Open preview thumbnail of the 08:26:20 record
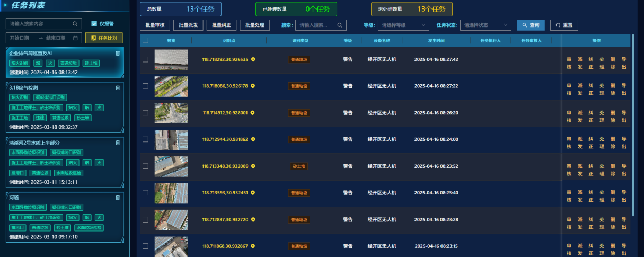Screen dimensions: 644x258 [x=171, y=113]
